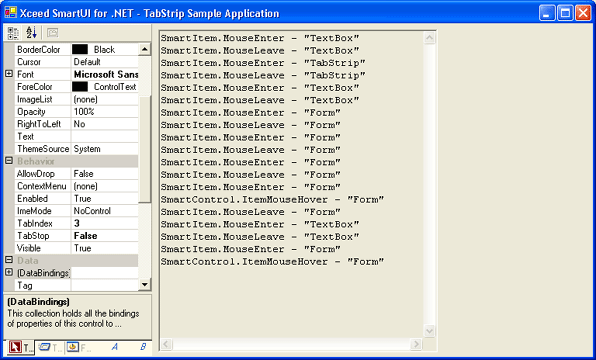
Task: Select the ImageList property
Action: point(35,99)
